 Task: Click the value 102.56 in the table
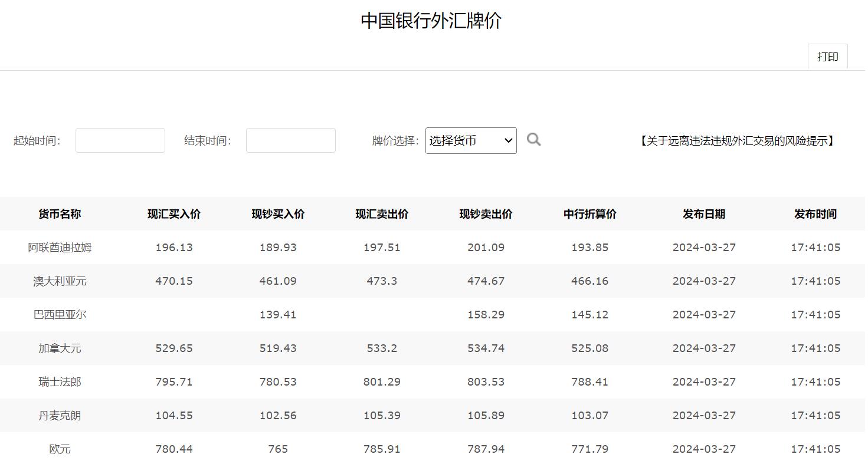tap(278, 416)
